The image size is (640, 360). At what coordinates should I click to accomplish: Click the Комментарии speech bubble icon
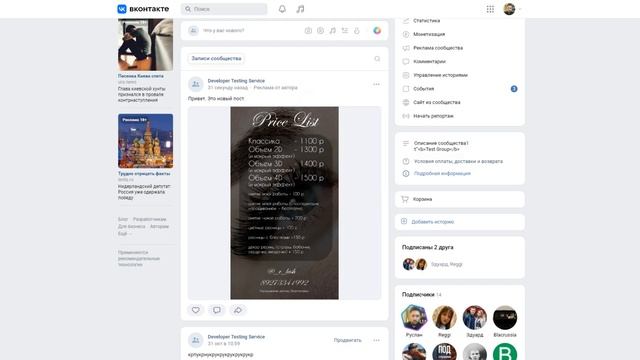point(406,62)
